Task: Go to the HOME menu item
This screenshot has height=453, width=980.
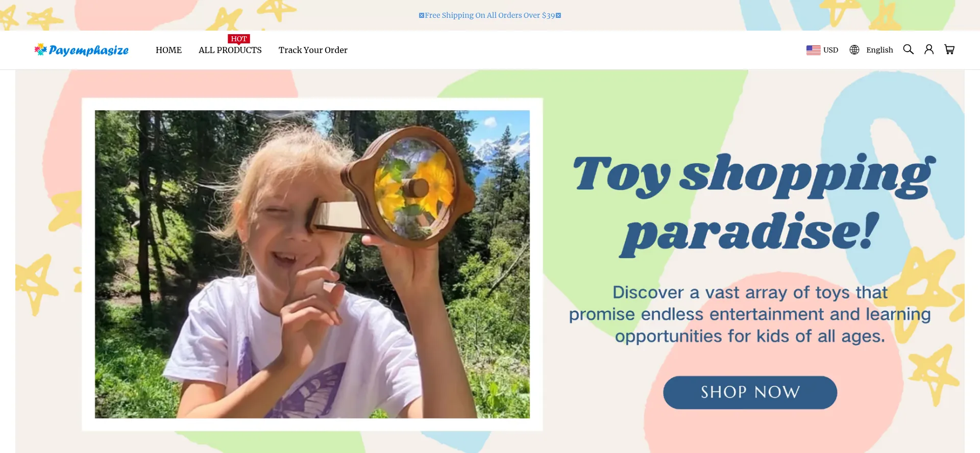Action: click(x=168, y=50)
